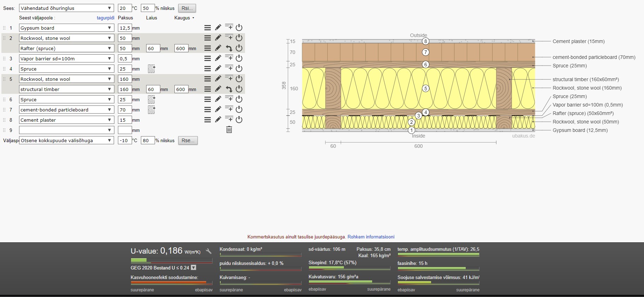The image size is (644, 297).
Task: Expand the GEG 2020 Bestand standard dropdown
Action: [193, 268]
